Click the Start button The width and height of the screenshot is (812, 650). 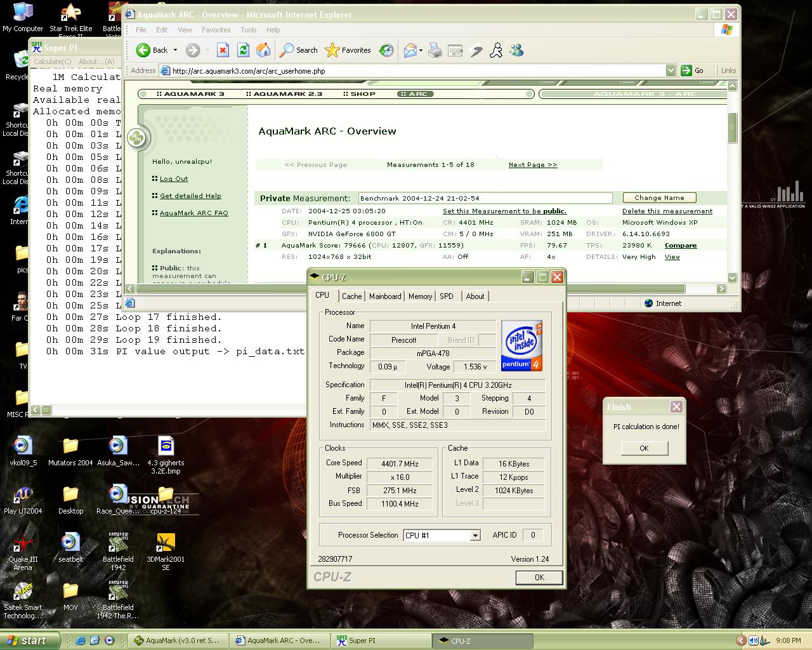tap(30, 640)
